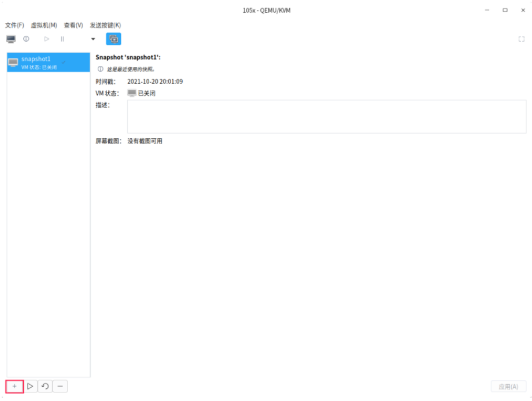Select snapshot1 in the snapshot list
Screen dimensions: 532x401
[48, 62]
